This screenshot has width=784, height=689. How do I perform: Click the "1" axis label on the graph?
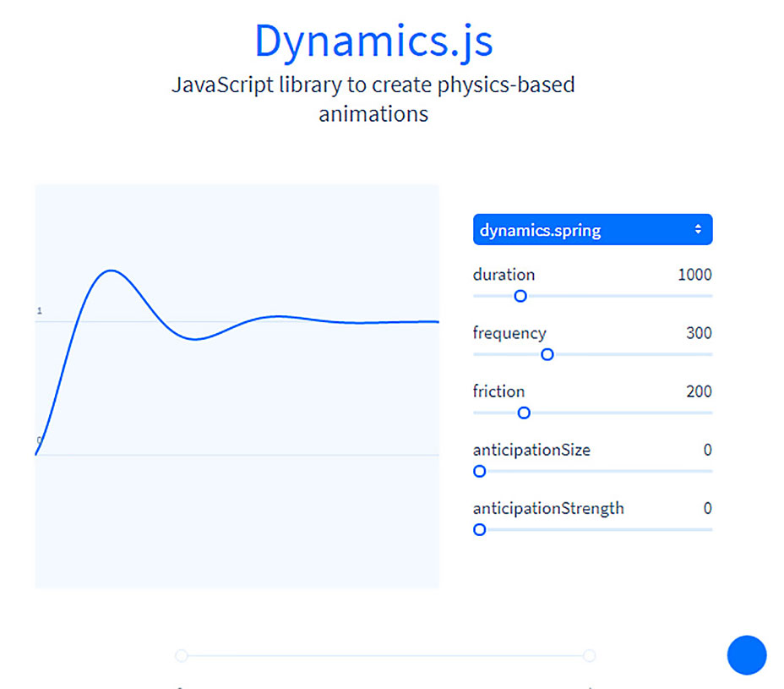pyautogui.click(x=40, y=311)
